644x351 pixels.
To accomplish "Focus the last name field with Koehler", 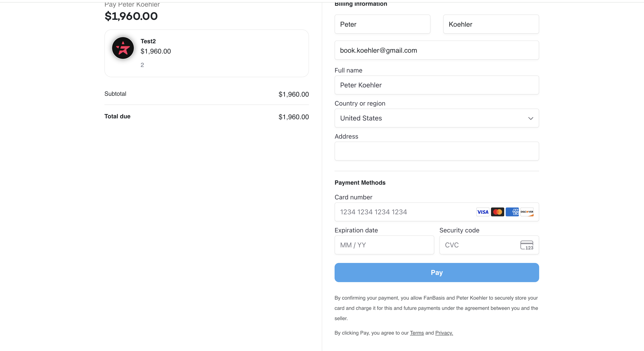I will click(491, 24).
